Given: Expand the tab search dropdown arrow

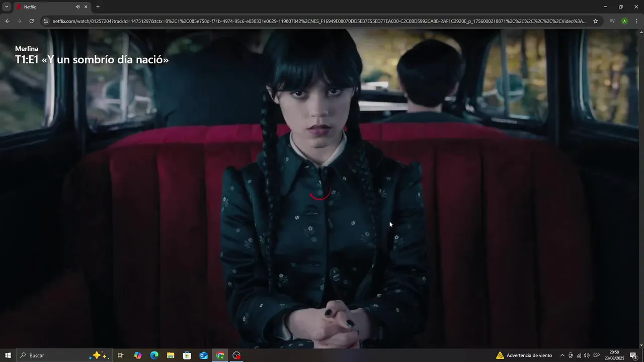Looking at the screenshot, I should (7, 7).
